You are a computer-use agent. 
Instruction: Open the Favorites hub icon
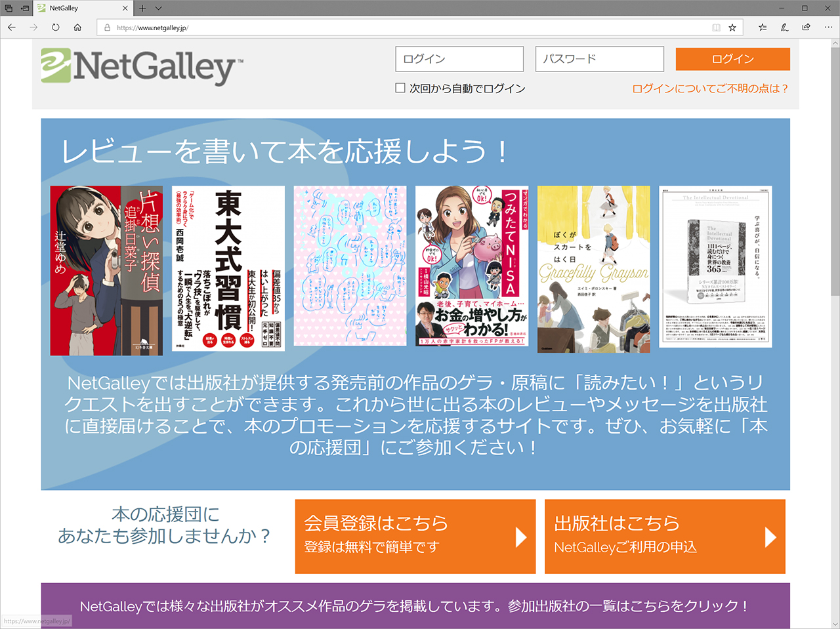click(763, 28)
